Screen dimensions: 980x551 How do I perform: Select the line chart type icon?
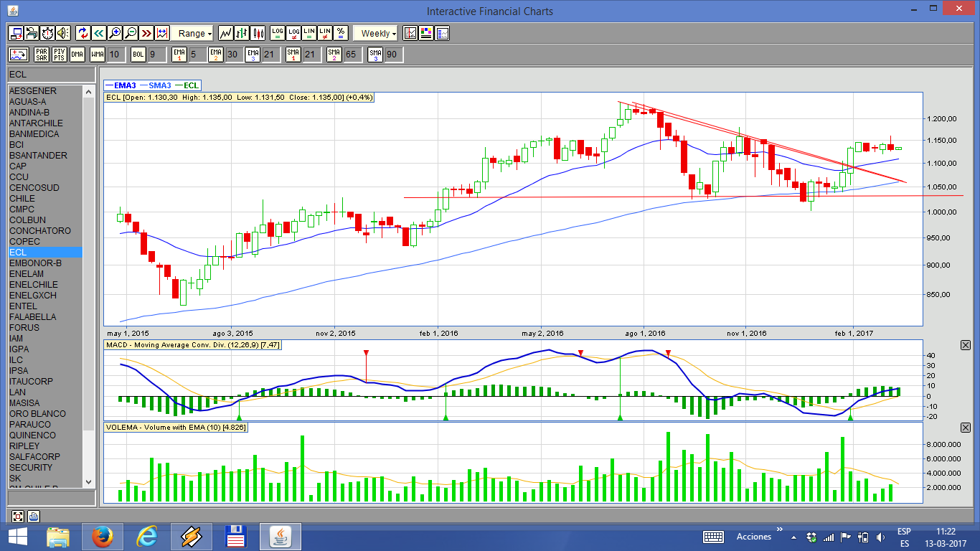click(226, 33)
